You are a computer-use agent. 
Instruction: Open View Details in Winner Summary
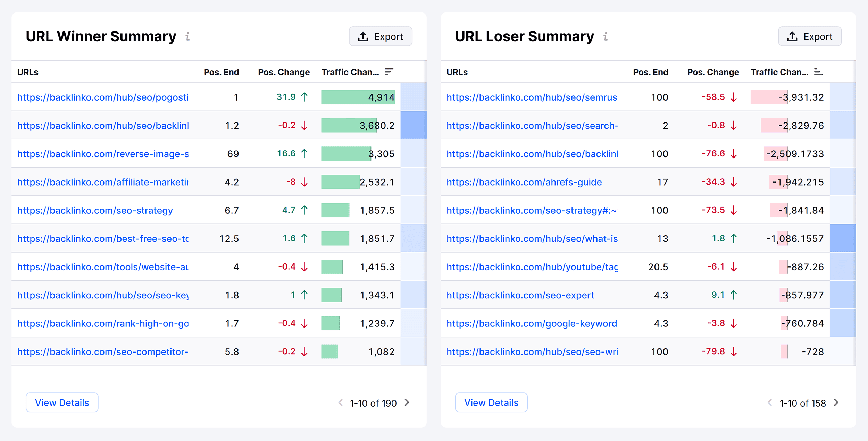pyautogui.click(x=62, y=402)
